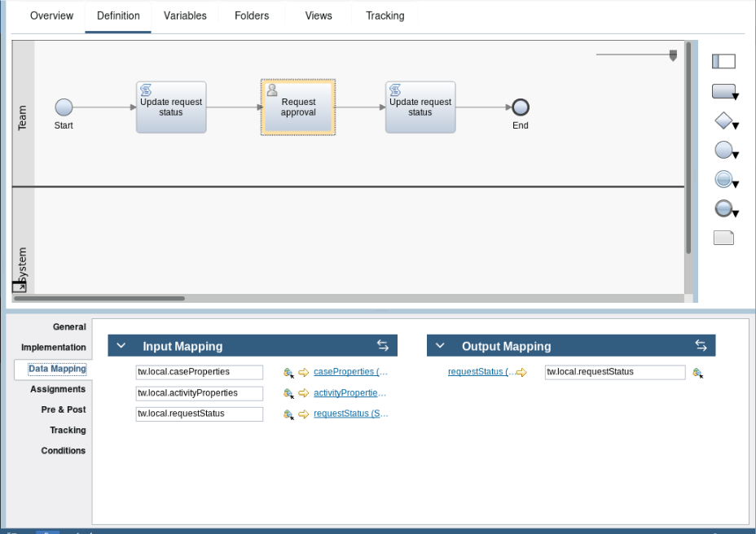756x534 pixels.
Task: Click the diagram vertical scrollbar
Action: click(688, 148)
